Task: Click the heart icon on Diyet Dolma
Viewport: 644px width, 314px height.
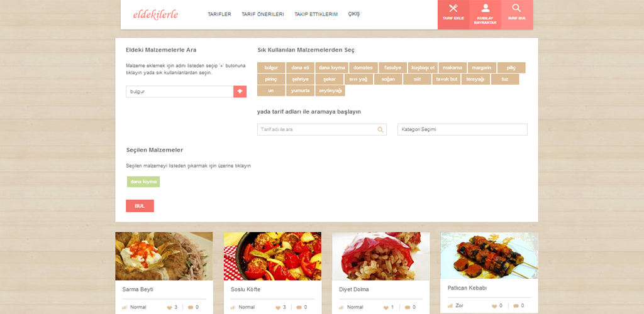Action: (x=386, y=308)
